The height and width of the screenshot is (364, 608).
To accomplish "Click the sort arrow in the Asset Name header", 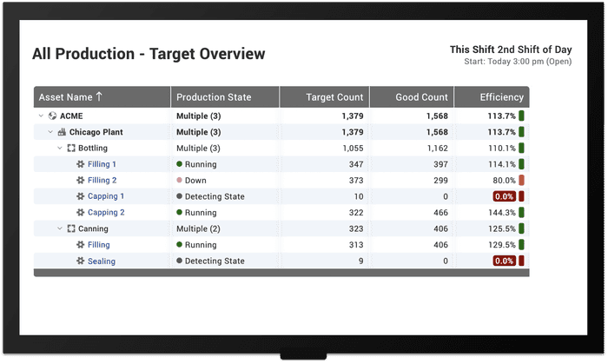I will [99, 96].
